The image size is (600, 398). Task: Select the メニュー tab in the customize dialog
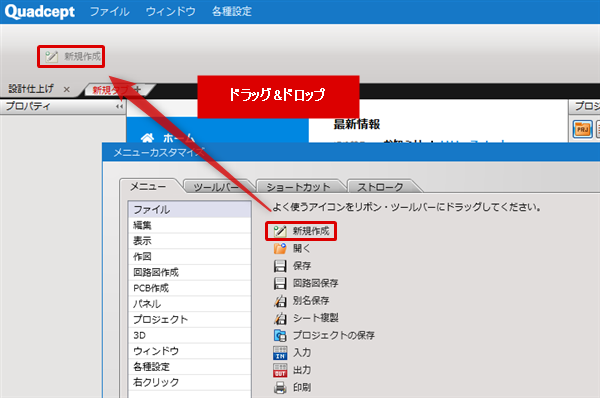(x=148, y=187)
